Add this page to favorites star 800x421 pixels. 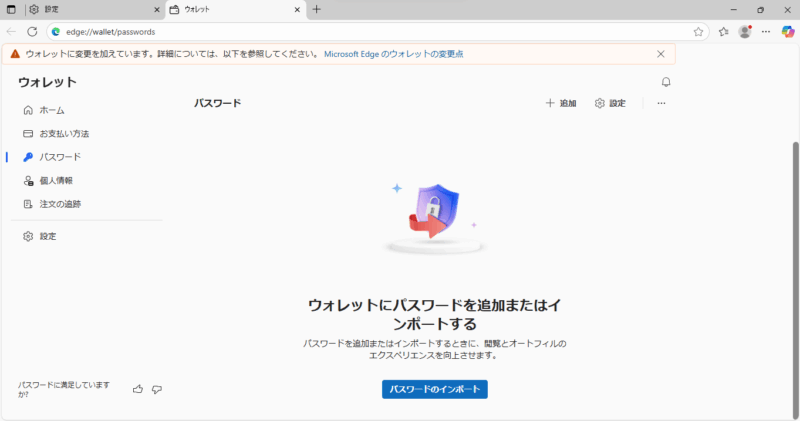point(698,32)
